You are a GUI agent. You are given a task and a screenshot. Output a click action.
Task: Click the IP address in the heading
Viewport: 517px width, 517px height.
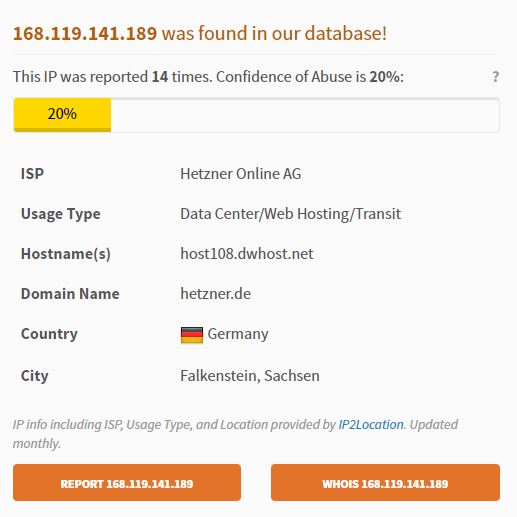click(x=85, y=33)
